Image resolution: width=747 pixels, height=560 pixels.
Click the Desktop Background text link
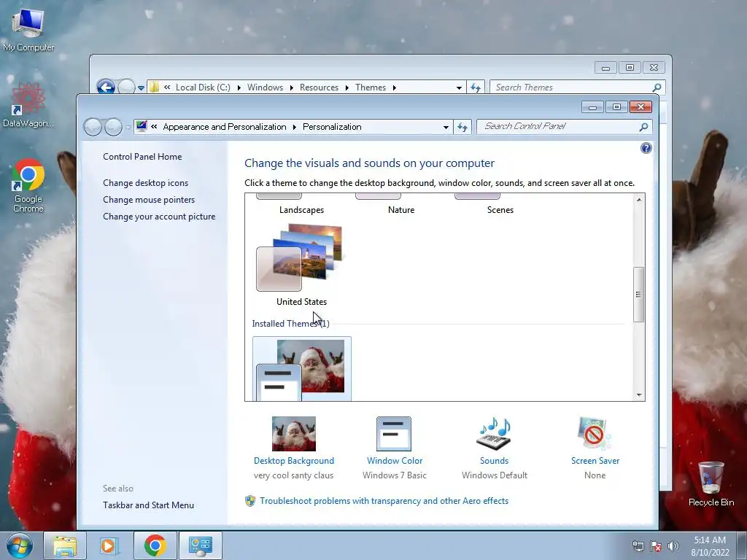point(293,461)
